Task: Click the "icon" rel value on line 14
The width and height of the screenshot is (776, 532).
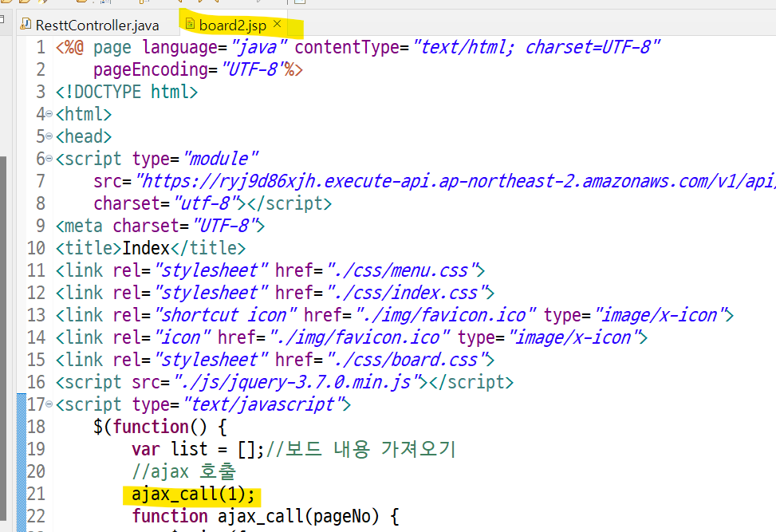Action: (x=183, y=337)
